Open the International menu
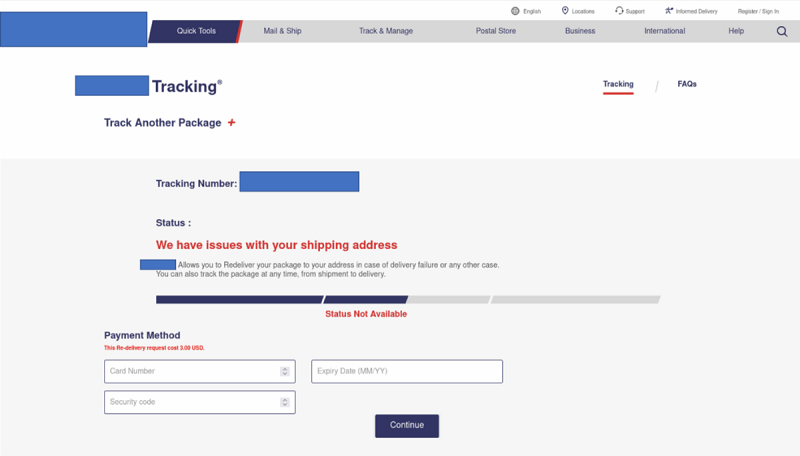This screenshot has width=800, height=456. (664, 31)
